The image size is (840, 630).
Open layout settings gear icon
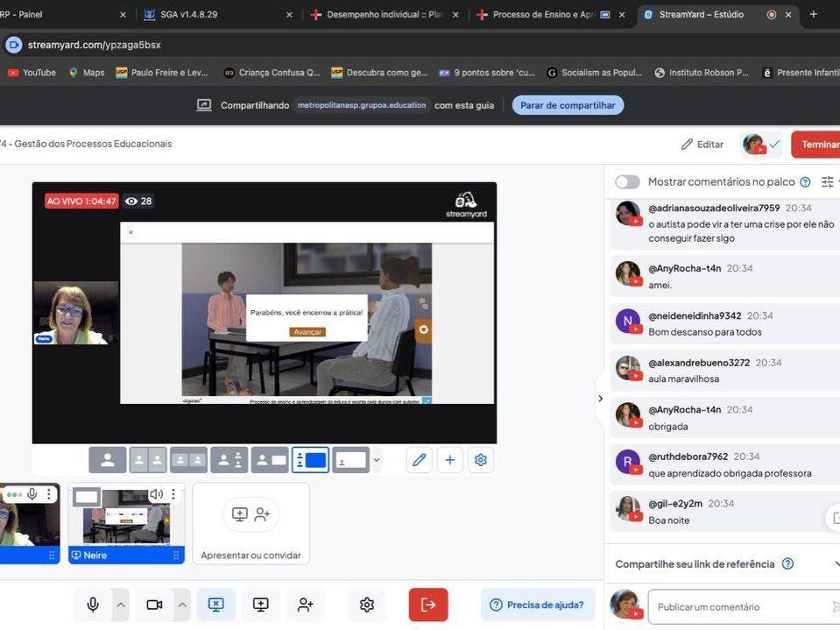[481, 460]
